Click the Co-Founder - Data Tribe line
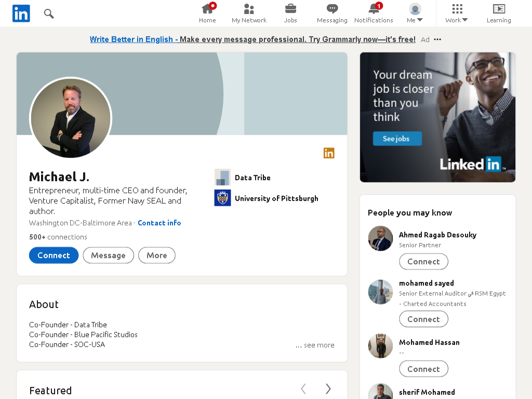 click(x=68, y=325)
